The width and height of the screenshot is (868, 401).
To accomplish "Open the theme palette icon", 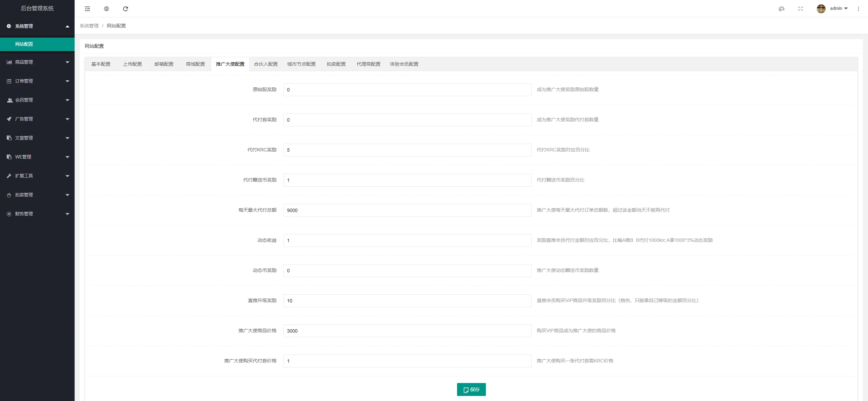I will point(782,9).
